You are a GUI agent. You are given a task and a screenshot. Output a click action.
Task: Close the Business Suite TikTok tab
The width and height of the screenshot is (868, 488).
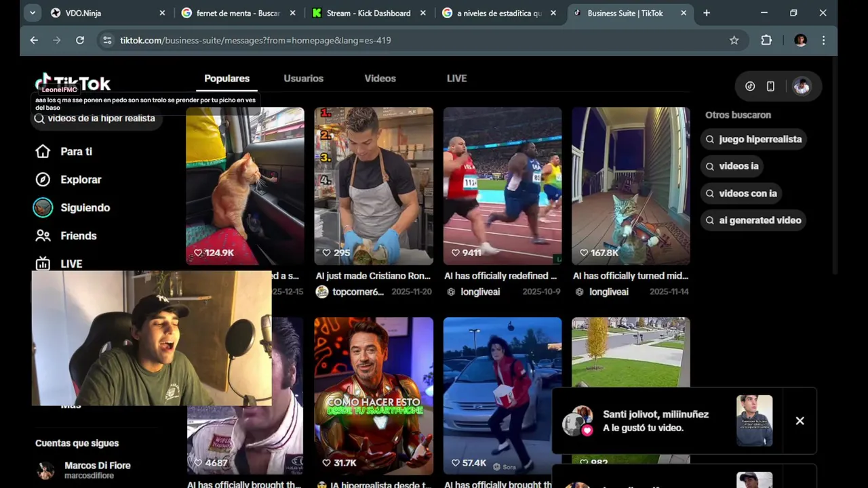point(684,13)
